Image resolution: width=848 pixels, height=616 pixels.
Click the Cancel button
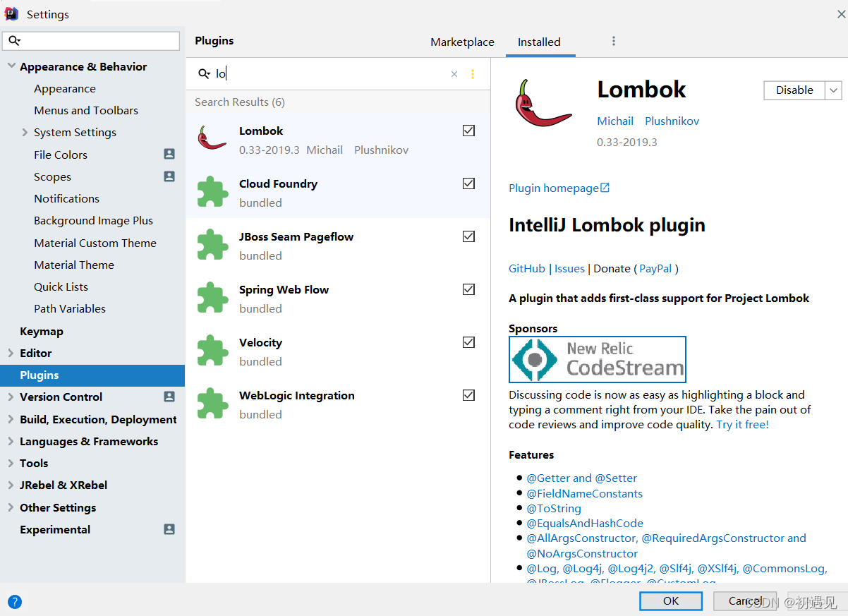tap(744, 601)
